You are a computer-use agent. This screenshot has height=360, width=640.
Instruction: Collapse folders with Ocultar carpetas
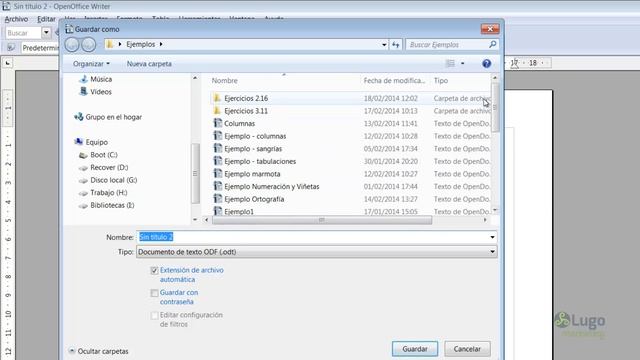98,351
